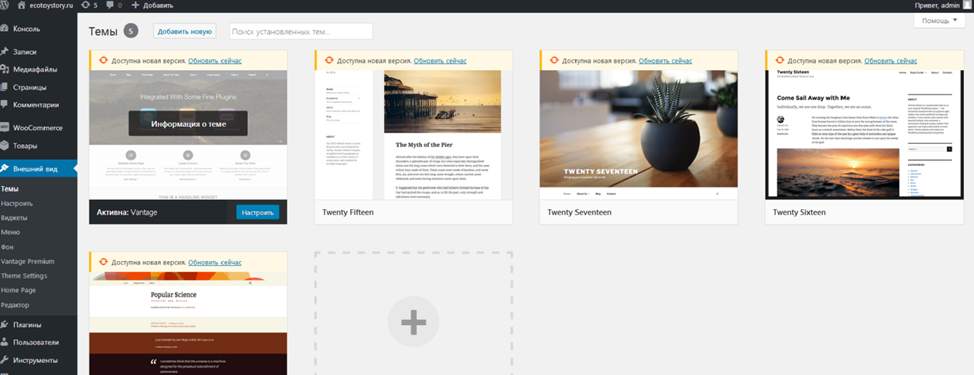The height and width of the screenshot is (375, 974).
Task: Click the plus icon beside Добавить
Action: point(135,5)
